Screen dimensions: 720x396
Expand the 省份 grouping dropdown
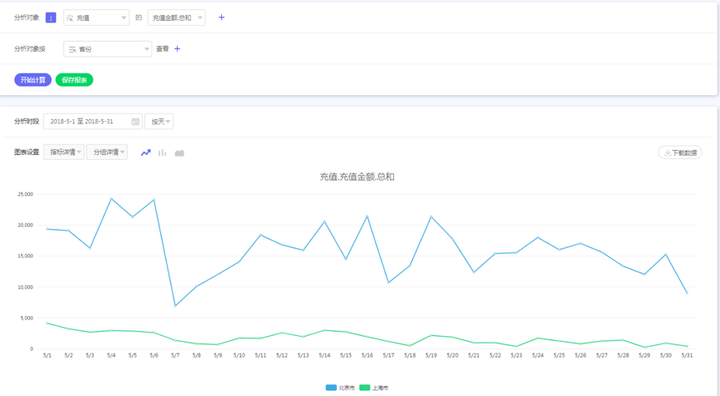click(x=107, y=49)
